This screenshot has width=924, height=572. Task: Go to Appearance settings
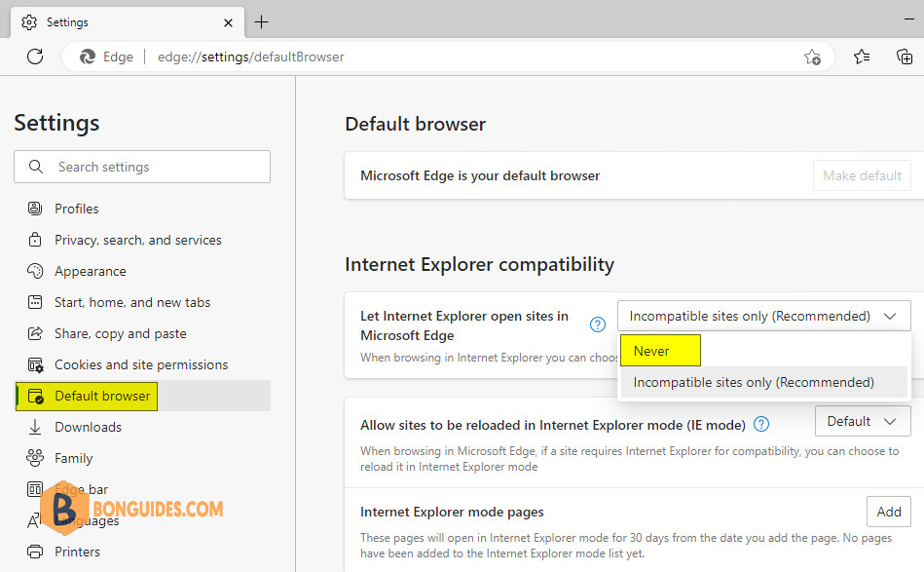91,271
